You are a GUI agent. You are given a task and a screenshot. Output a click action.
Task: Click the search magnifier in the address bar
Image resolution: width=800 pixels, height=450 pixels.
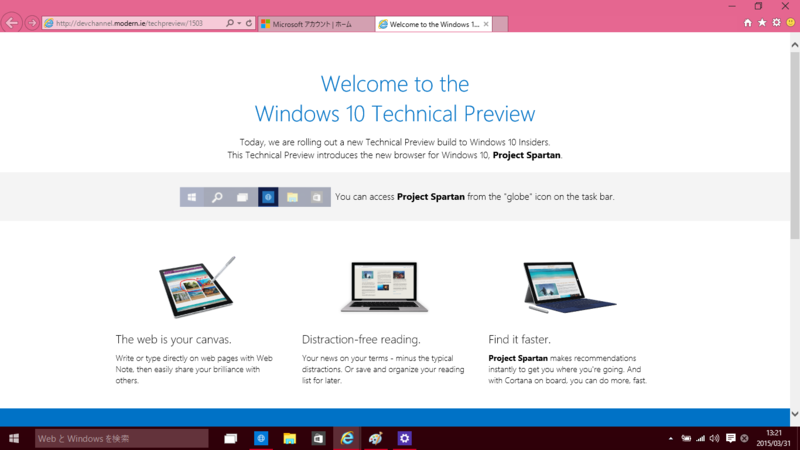230,23
